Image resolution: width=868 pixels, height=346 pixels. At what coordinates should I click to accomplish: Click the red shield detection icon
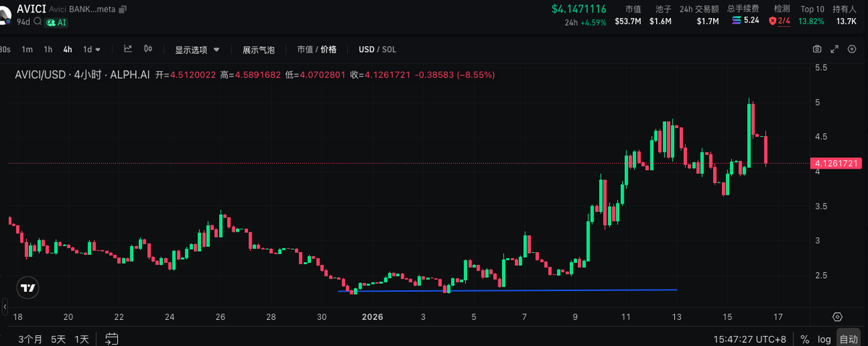coord(773,21)
